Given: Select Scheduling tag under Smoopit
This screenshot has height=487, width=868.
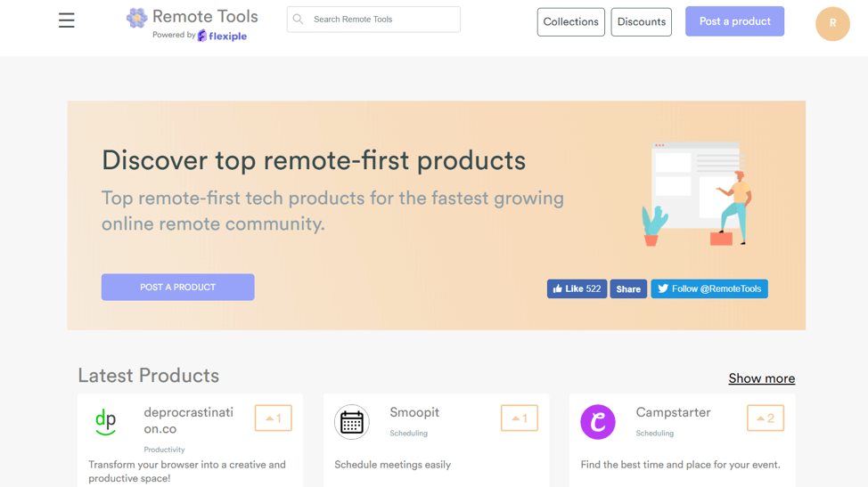Looking at the screenshot, I should (408, 433).
